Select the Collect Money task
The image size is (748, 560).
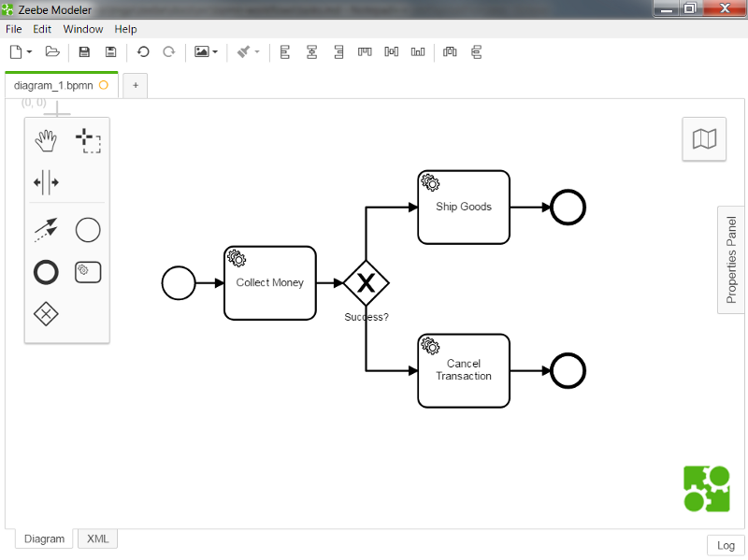pos(270,283)
